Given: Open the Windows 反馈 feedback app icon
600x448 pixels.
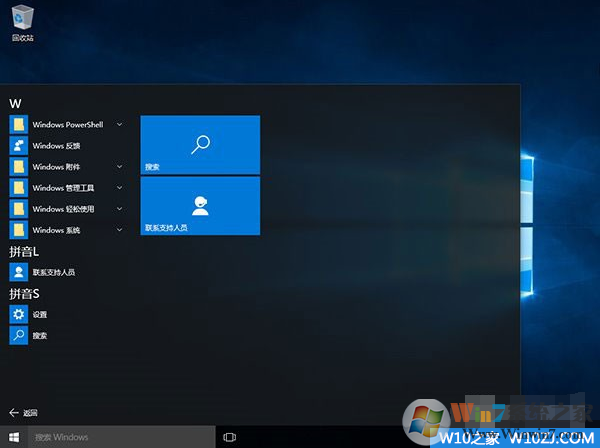Looking at the screenshot, I should [18, 146].
